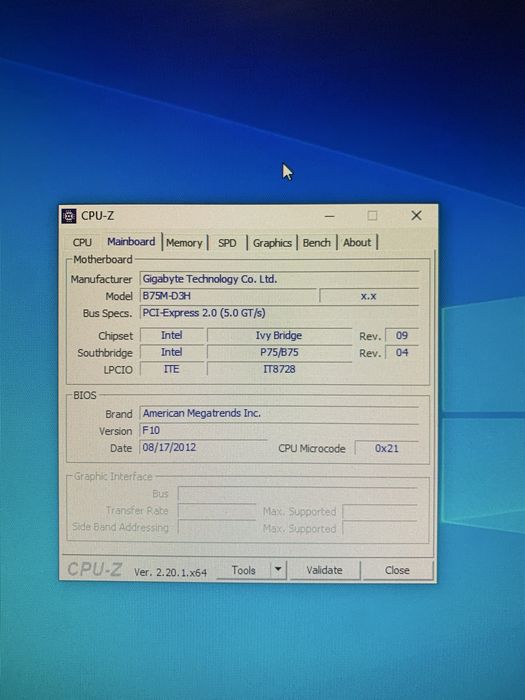Go to the Bench tab
Screen dimensions: 525x700
coord(317,243)
